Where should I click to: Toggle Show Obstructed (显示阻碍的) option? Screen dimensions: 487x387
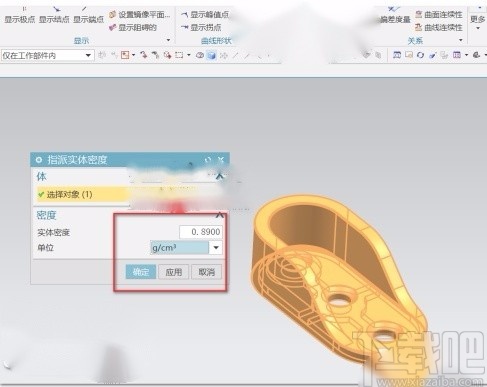pos(133,27)
